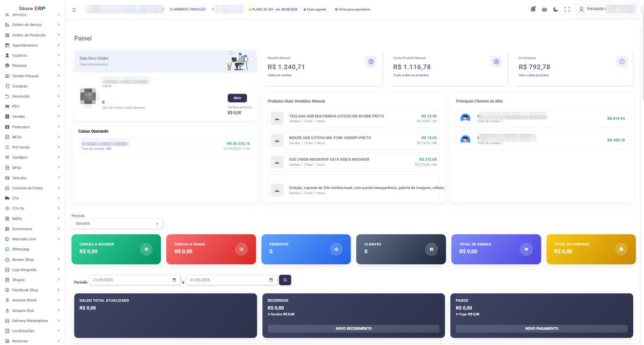The width and height of the screenshot is (644, 345).
Task: Open Delivery/Marketplace sidebar item
Action: [x=32, y=321]
